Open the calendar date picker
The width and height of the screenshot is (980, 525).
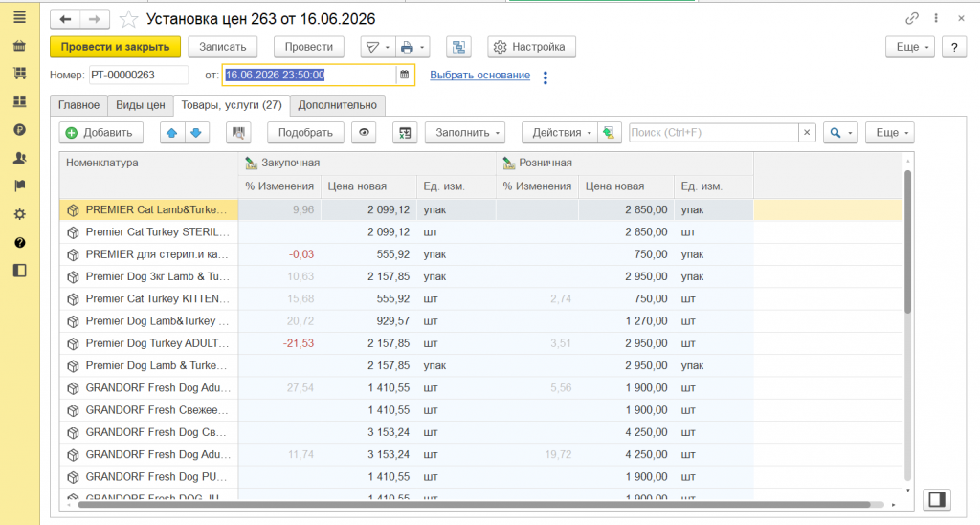point(405,75)
